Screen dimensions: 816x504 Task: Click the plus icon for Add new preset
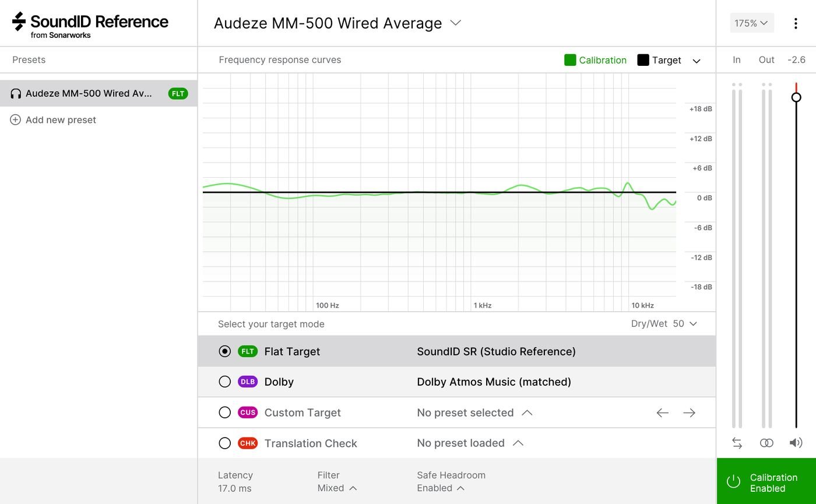coord(16,119)
